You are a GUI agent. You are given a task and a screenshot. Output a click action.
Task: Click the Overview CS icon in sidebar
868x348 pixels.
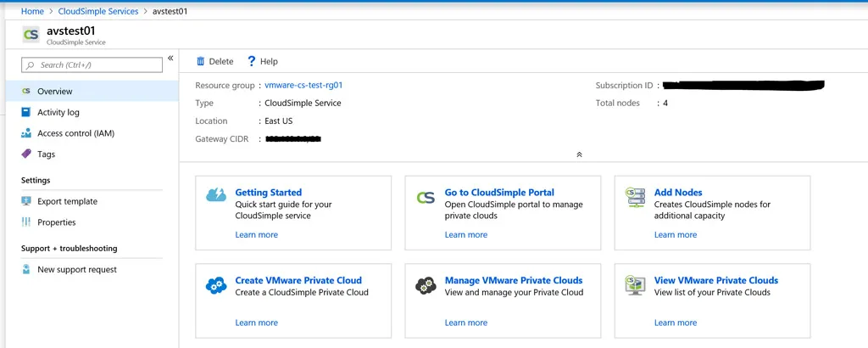(x=26, y=91)
